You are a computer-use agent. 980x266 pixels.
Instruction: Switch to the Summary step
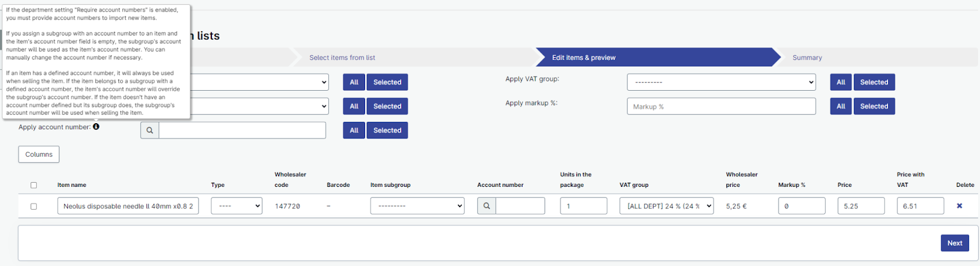tap(807, 58)
